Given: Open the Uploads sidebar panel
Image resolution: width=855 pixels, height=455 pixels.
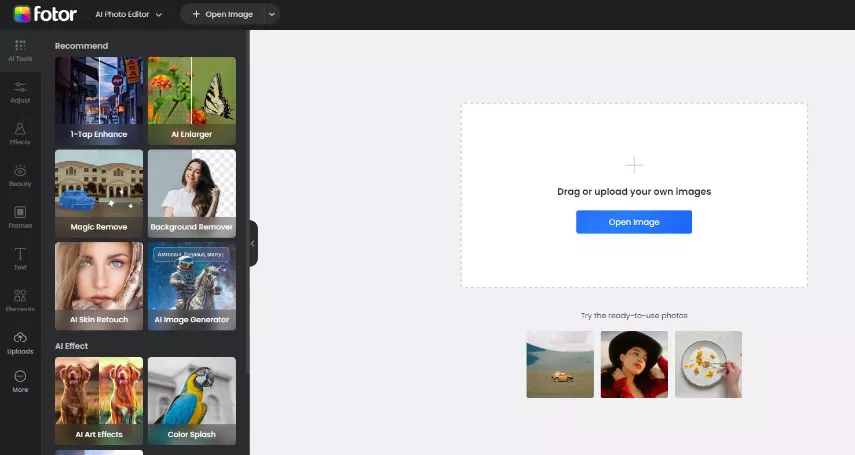Looking at the screenshot, I should tap(20, 342).
